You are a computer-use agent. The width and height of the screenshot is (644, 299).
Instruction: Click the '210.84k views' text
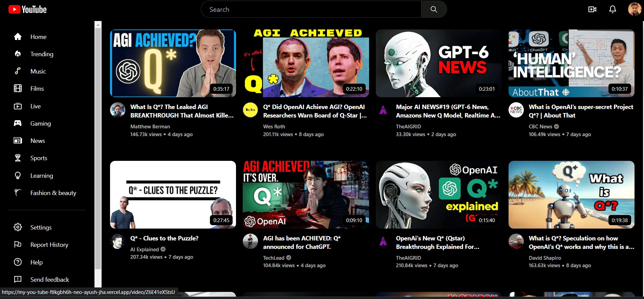(x=411, y=265)
